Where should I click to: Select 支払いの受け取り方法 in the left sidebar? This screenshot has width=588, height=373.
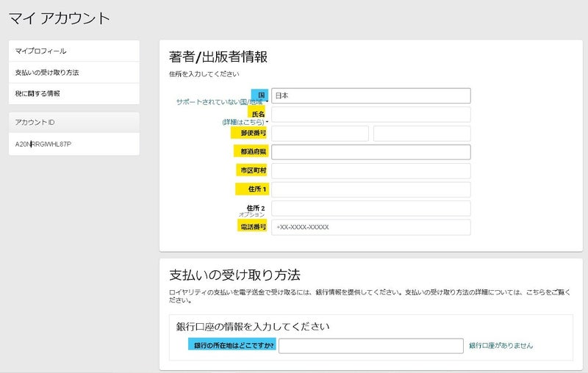47,73
